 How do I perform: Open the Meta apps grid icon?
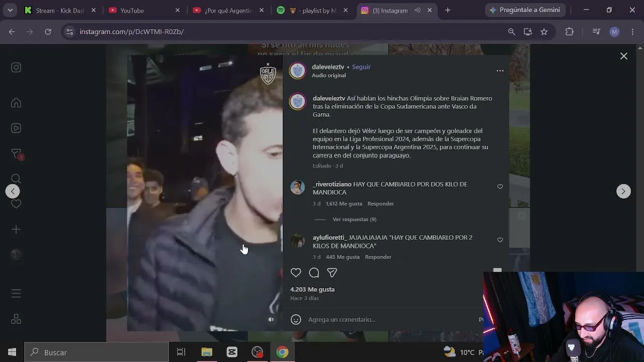tap(16, 319)
